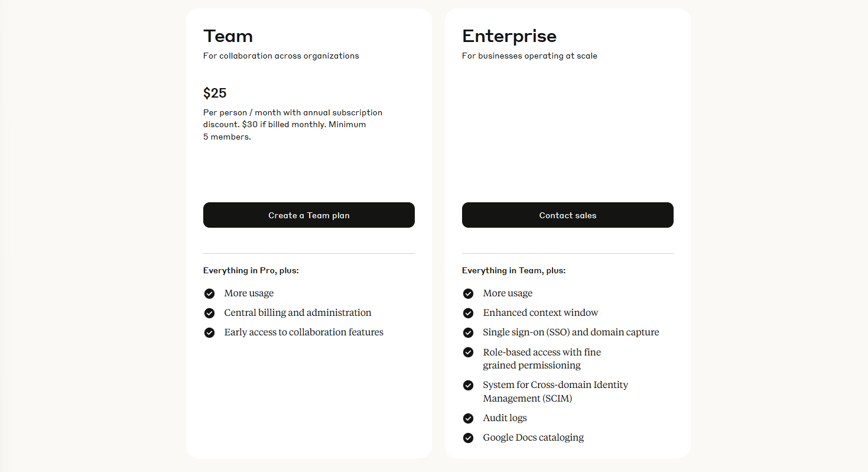Click the Create a Team plan button

click(308, 215)
